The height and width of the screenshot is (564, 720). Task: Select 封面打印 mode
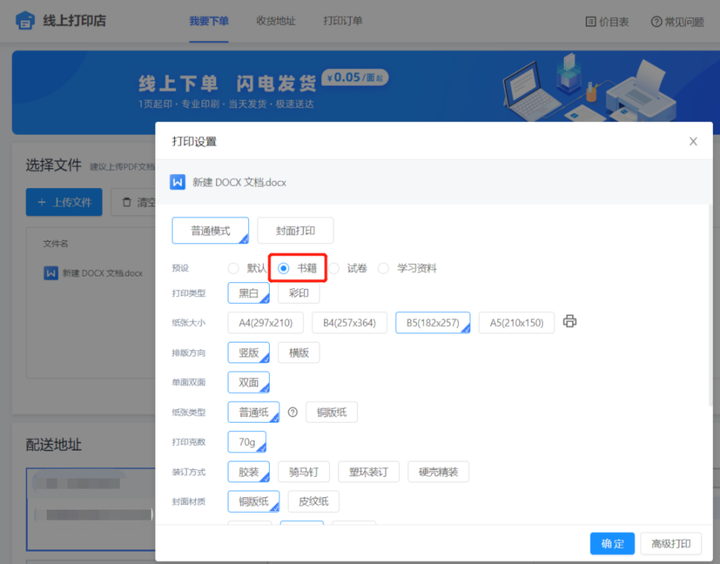coord(295,231)
